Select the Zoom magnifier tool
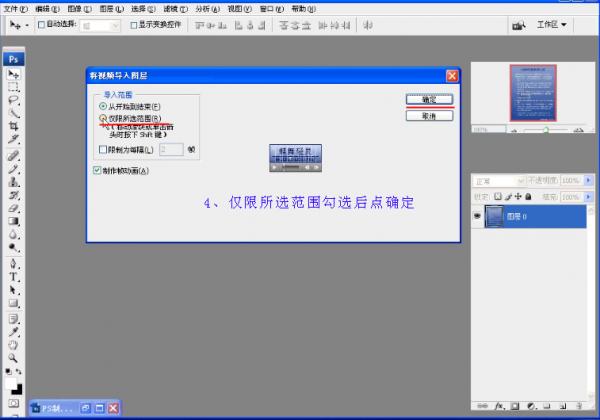 coord(13,358)
